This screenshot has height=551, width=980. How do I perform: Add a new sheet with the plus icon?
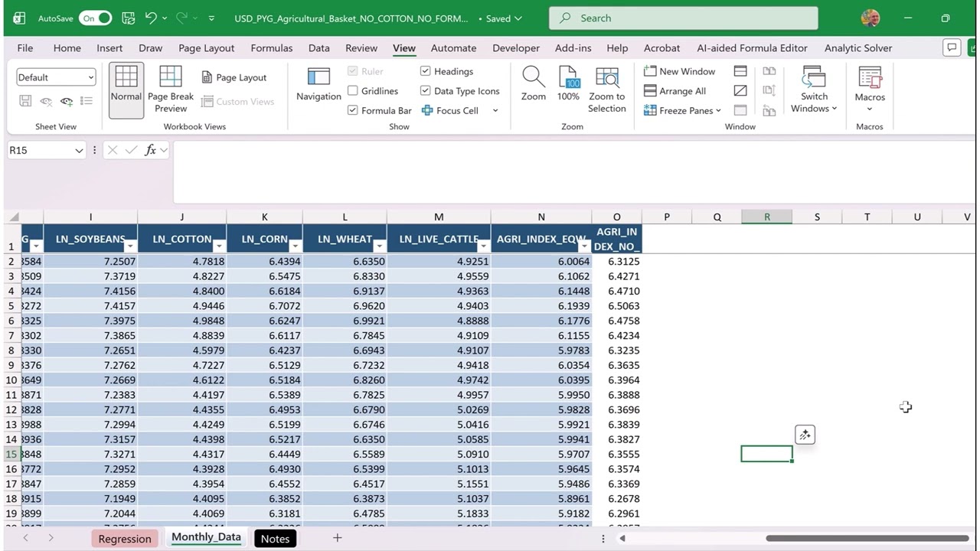point(337,538)
